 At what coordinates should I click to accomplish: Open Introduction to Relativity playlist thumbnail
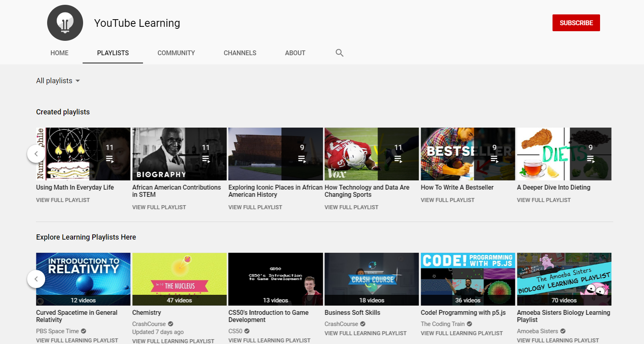coord(83,279)
